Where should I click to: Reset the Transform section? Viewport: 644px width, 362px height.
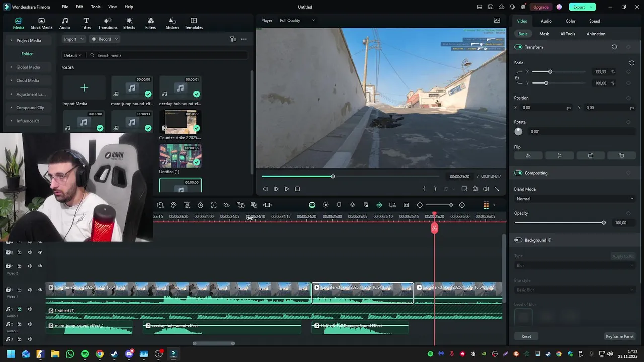[x=614, y=47]
